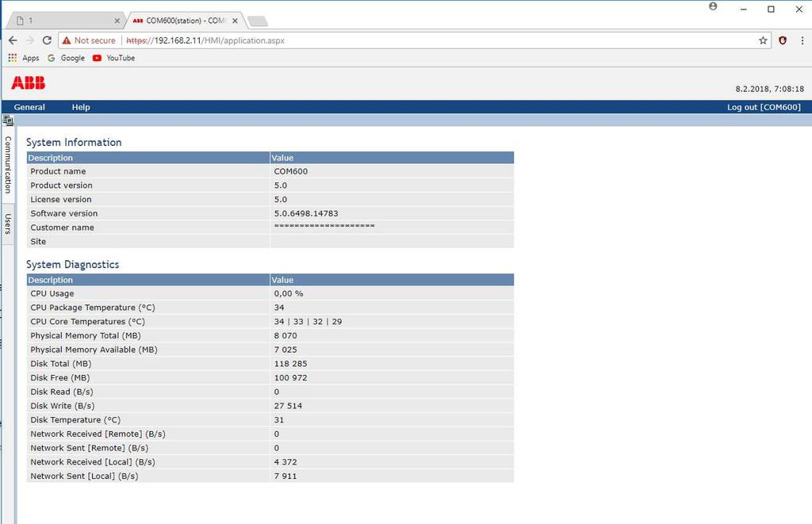
Task: Open the Chrome three-dot menu
Action: [x=802, y=40]
